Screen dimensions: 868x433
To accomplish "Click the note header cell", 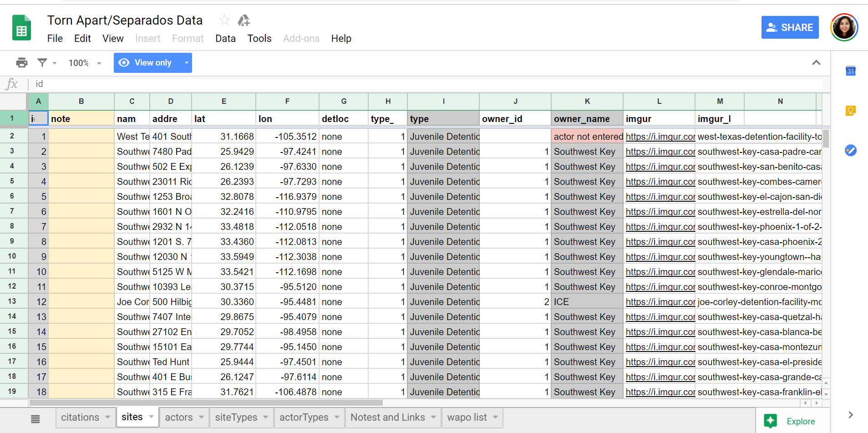I will (x=81, y=119).
